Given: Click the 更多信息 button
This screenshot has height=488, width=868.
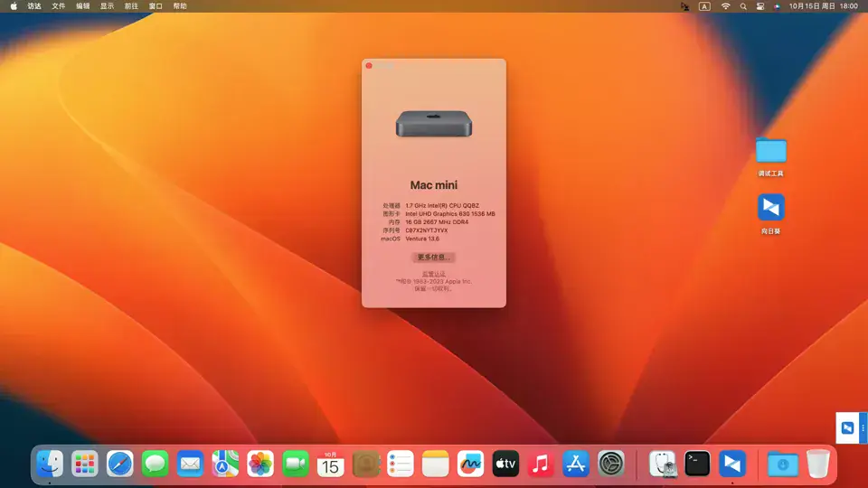Looking at the screenshot, I should point(433,258).
